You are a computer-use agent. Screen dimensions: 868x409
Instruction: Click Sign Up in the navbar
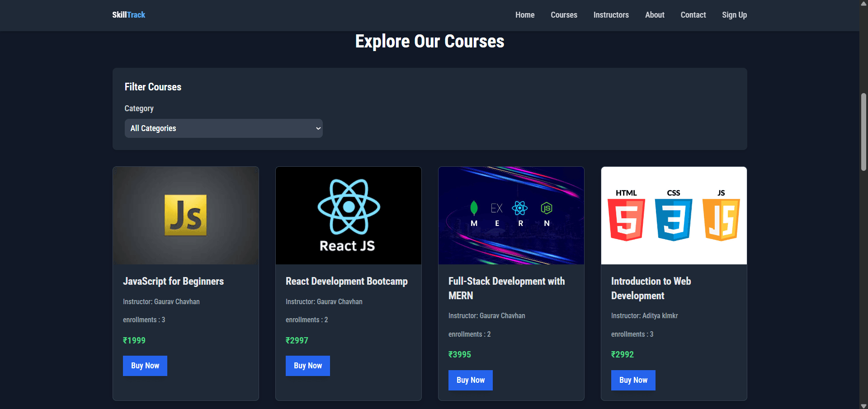click(734, 15)
